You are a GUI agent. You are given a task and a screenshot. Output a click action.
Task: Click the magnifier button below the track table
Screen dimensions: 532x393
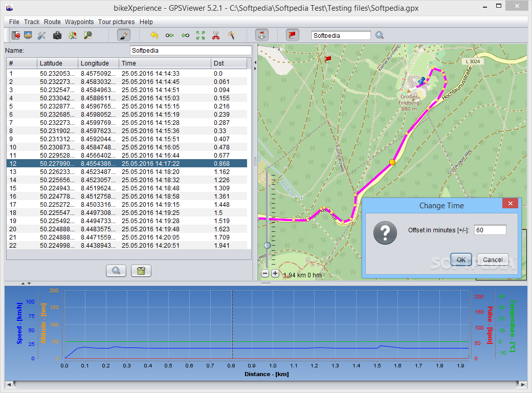(x=116, y=271)
